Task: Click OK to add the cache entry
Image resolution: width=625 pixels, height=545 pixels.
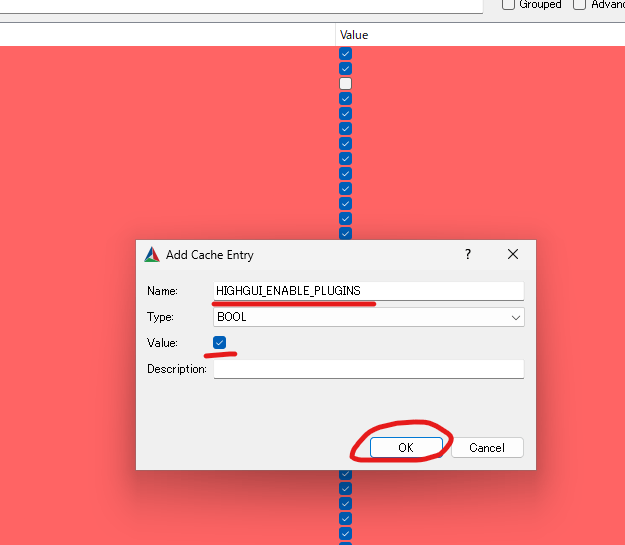Action: [406, 447]
